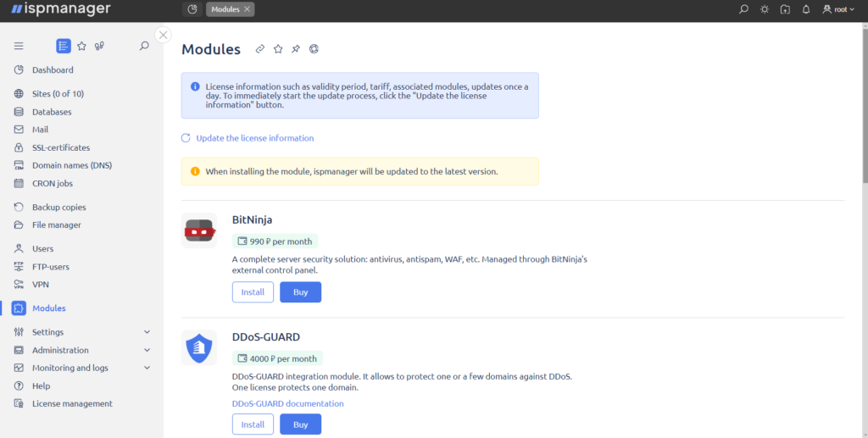Open the dashboard pie-chart tab in the top bar
This screenshot has width=868, height=438.
point(192,9)
